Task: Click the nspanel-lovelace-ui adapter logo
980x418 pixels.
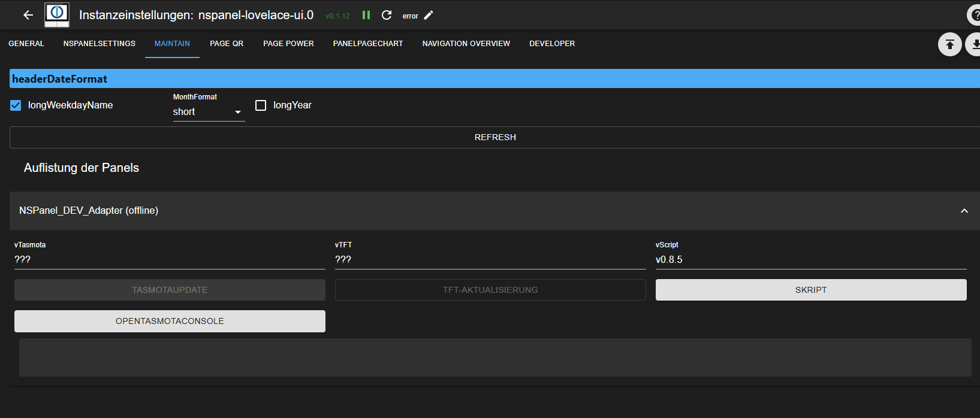Action: (57, 15)
